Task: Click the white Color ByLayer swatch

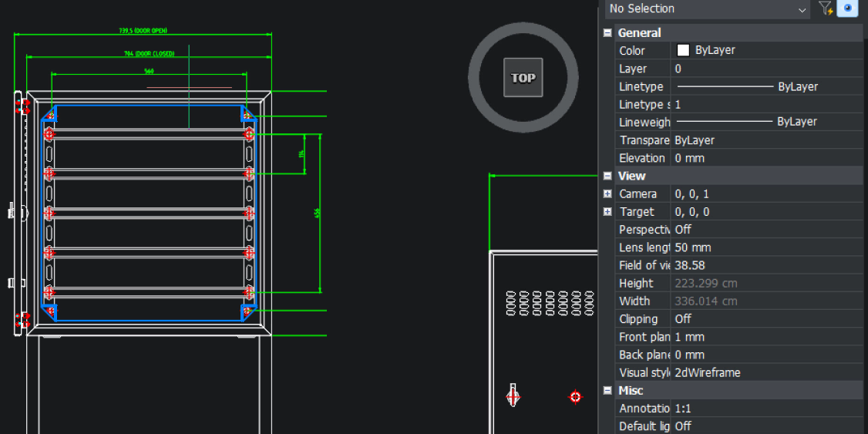Action: click(x=683, y=50)
